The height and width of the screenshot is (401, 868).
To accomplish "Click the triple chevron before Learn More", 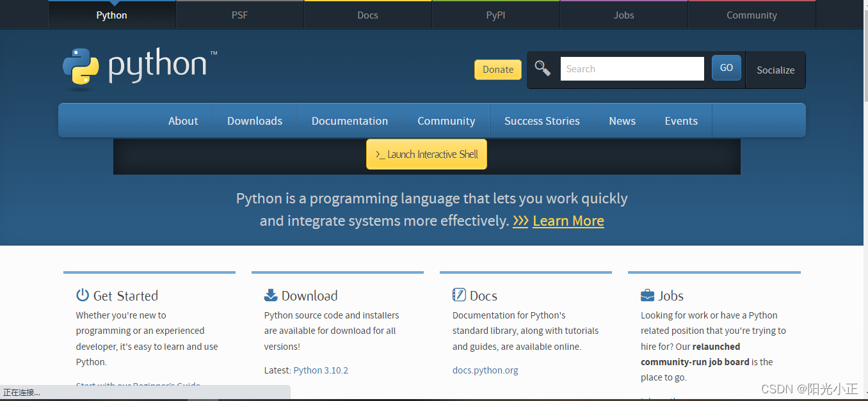I will (x=520, y=221).
